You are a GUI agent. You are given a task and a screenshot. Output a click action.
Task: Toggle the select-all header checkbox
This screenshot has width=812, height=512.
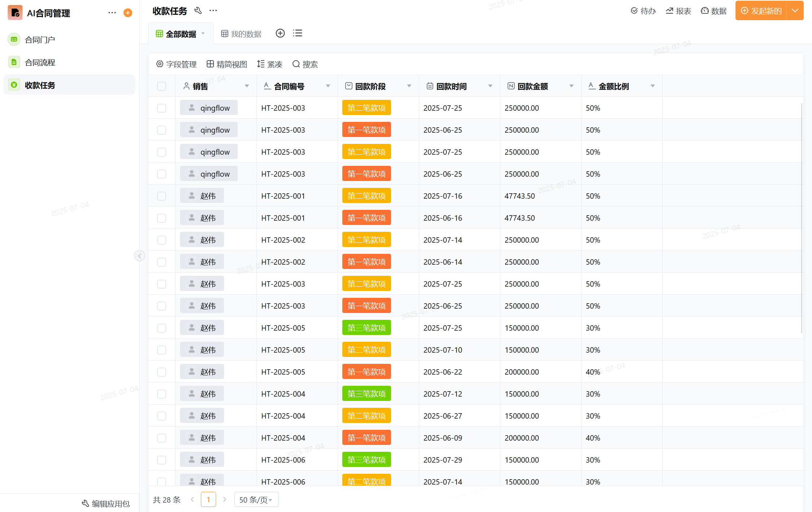(162, 86)
